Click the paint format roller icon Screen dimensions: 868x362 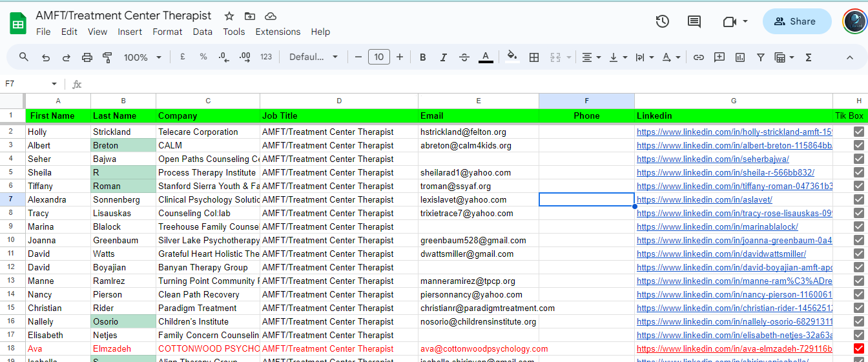point(108,57)
